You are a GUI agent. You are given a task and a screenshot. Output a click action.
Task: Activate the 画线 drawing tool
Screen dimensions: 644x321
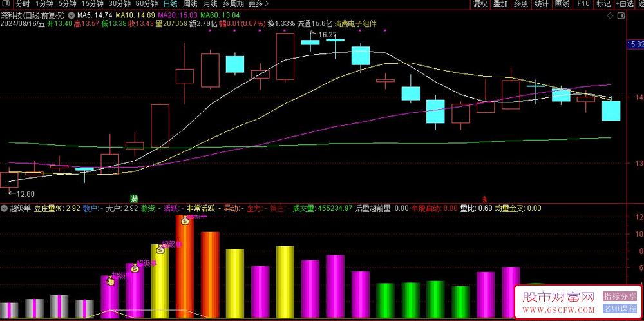pos(562,4)
